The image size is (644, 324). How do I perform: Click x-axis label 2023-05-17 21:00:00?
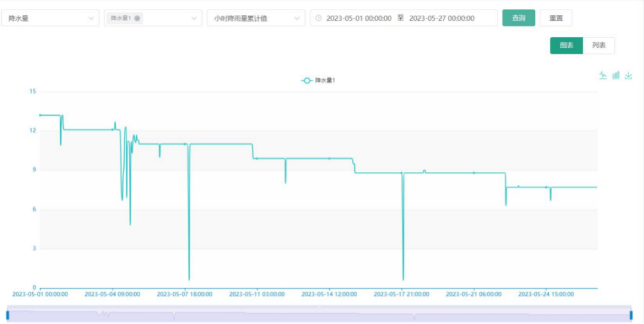click(401, 294)
